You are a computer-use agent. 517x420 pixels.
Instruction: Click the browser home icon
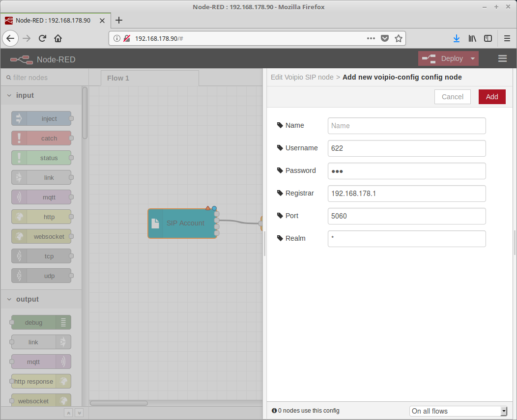click(x=58, y=38)
